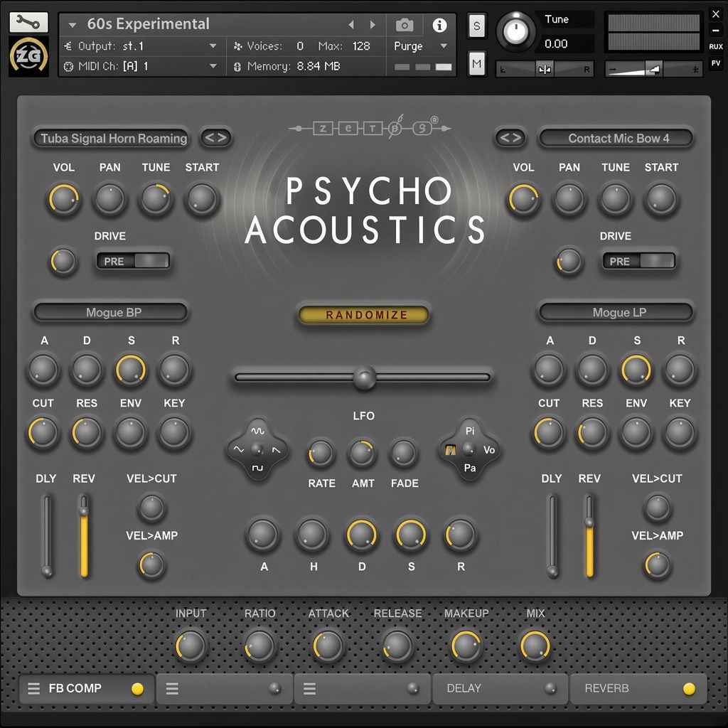This screenshot has width=728, height=728.
Task: Click the LFO RATE knob
Action: point(321,453)
